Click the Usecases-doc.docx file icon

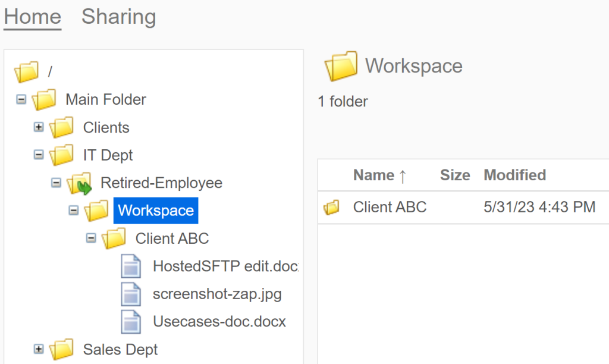tap(131, 322)
